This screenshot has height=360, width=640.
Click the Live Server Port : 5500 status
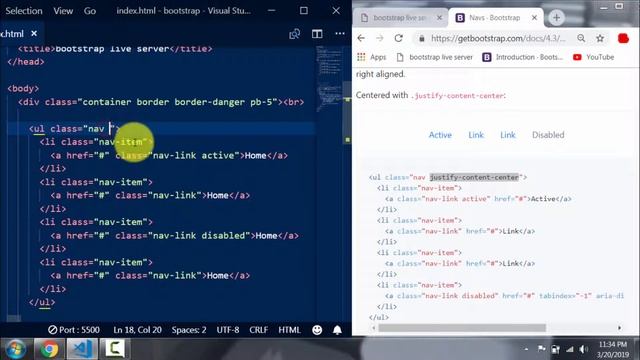(74, 330)
